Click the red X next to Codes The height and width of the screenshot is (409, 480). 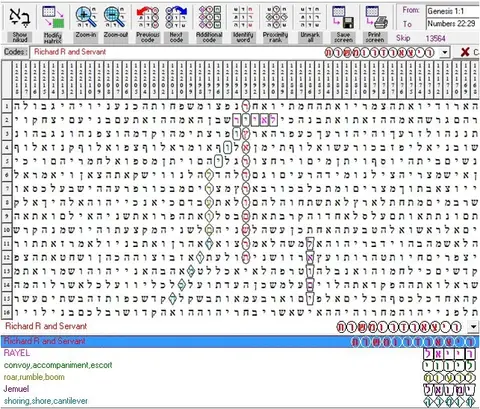coord(465,52)
